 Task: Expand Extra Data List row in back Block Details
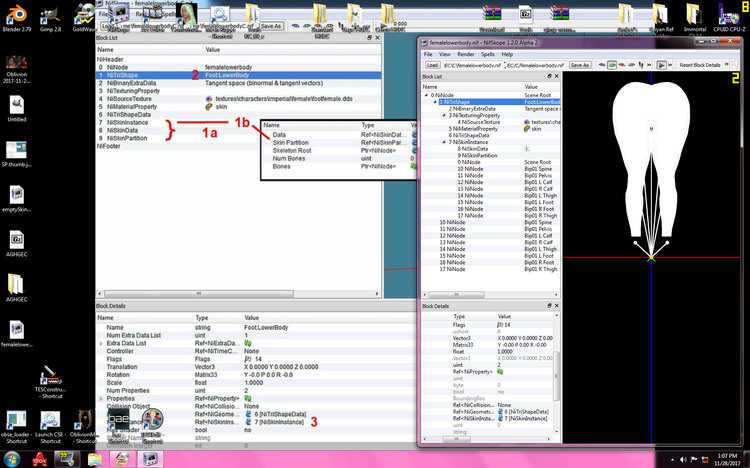100,343
